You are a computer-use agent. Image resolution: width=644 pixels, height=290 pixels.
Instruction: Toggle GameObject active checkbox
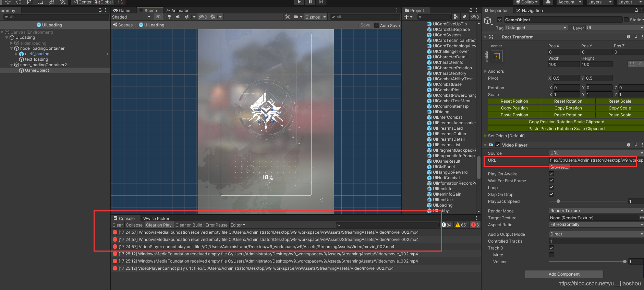point(500,20)
